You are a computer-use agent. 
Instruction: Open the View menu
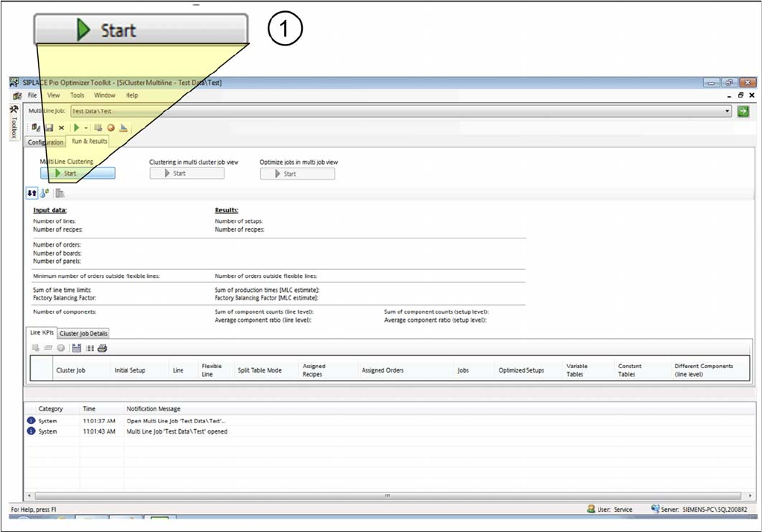pyautogui.click(x=54, y=95)
